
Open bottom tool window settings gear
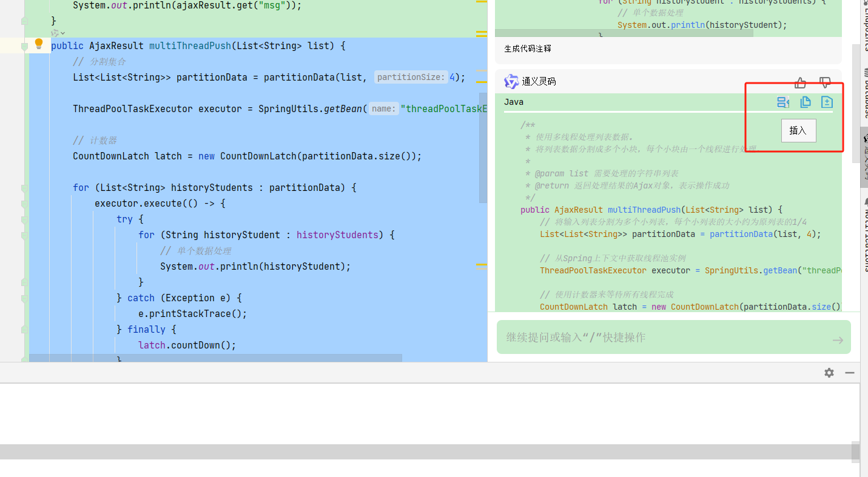point(829,373)
